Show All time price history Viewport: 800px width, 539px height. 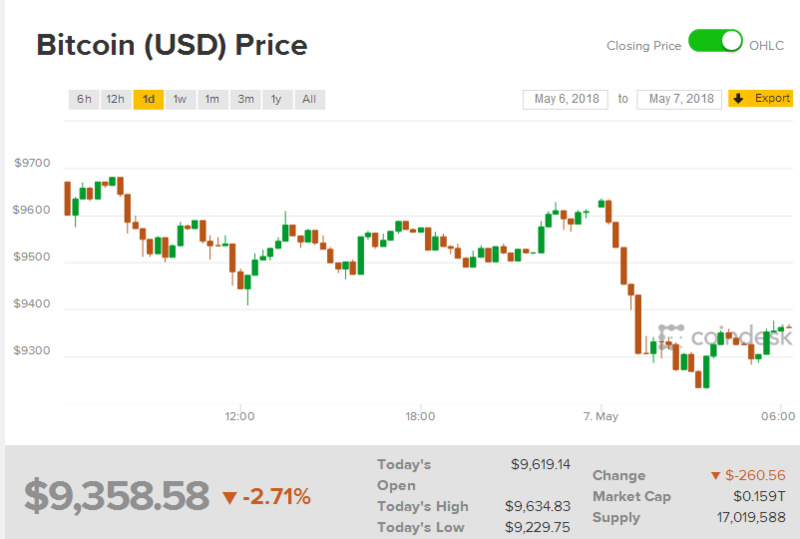[309, 99]
